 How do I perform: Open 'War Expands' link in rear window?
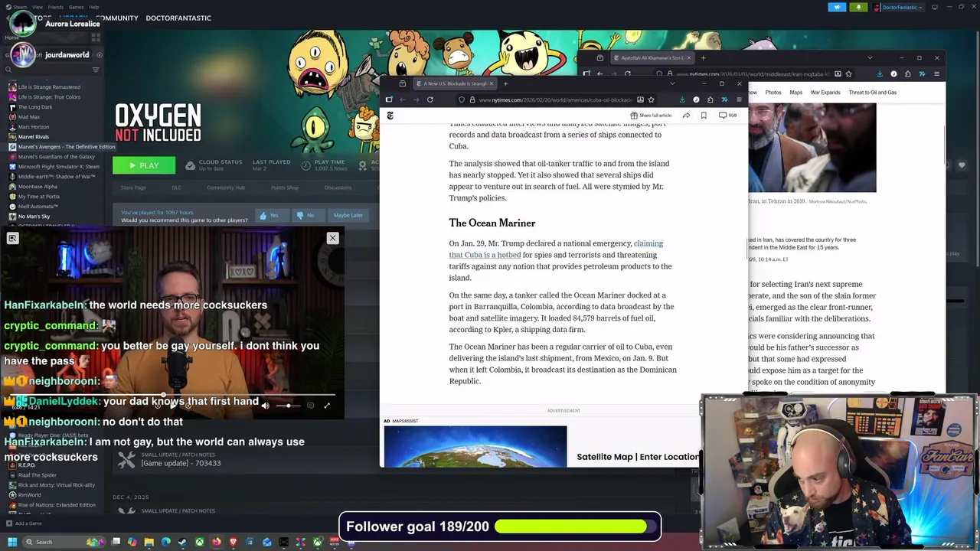(825, 93)
